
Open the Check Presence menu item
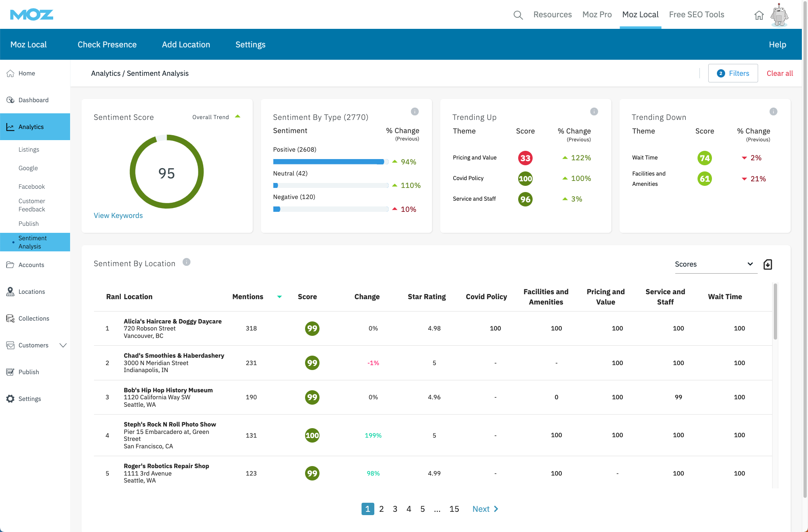(x=107, y=45)
